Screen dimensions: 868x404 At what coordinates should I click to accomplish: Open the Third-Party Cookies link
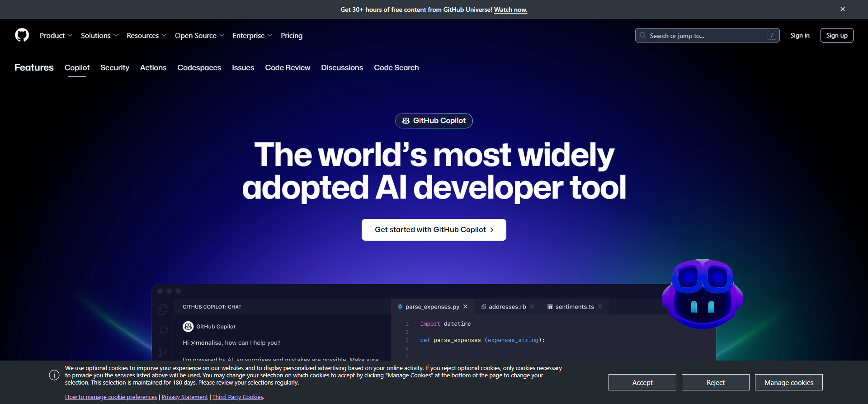(238, 397)
